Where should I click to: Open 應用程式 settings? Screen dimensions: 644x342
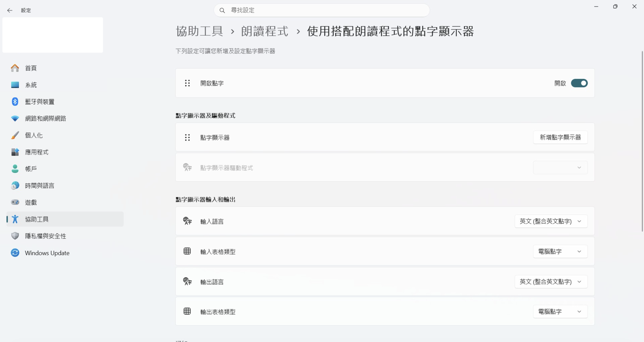point(65,152)
